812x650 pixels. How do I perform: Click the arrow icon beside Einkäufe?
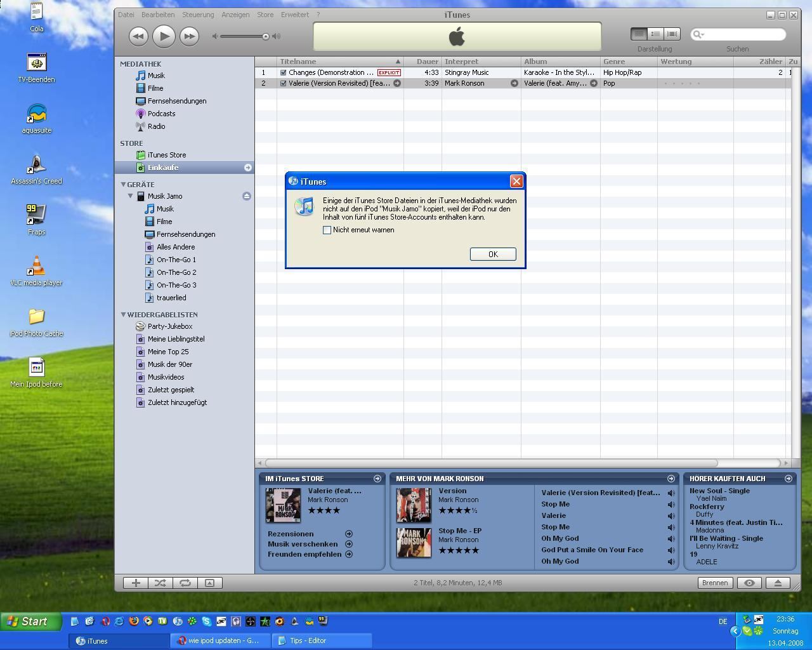[248, 168]
